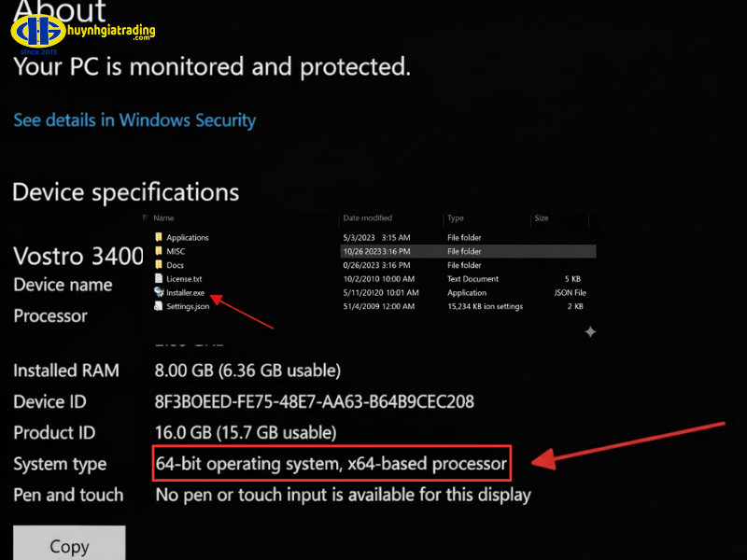Sort files by Type column header
This screenshot has height=560, width=747.
click(456, 218)
